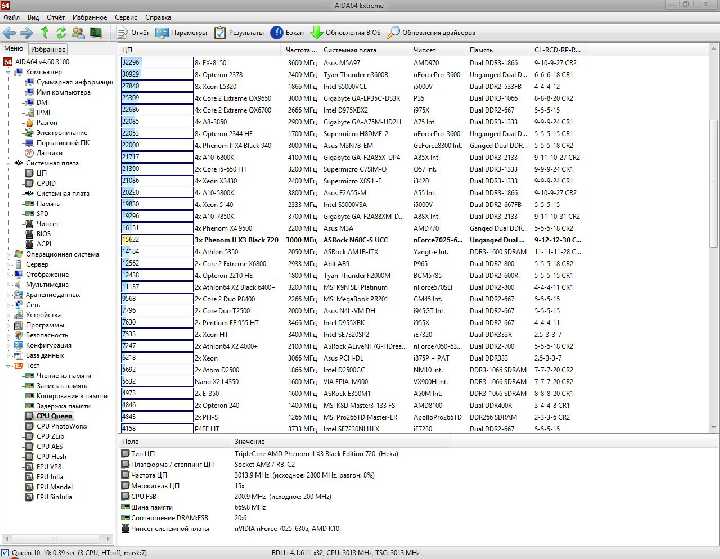Click Обновления драйверов in the toolbar
This screenshot has height=559, width=720.
click(x=431, y=33)
